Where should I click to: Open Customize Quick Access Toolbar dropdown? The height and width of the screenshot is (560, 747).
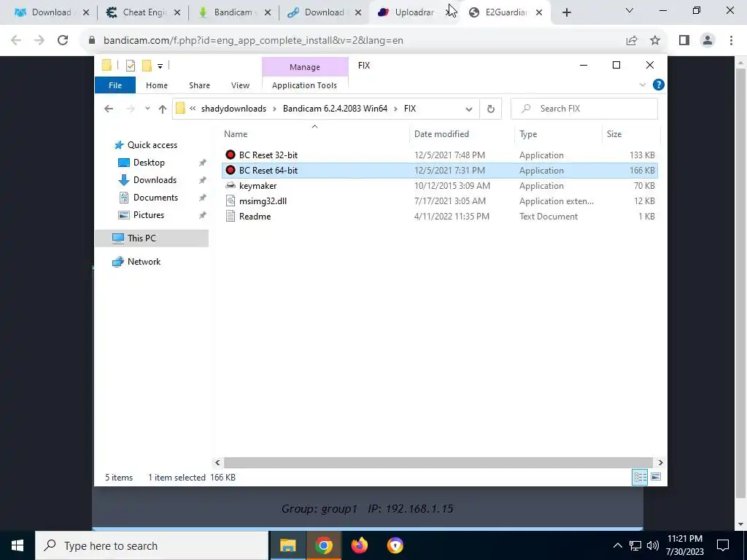160,66
